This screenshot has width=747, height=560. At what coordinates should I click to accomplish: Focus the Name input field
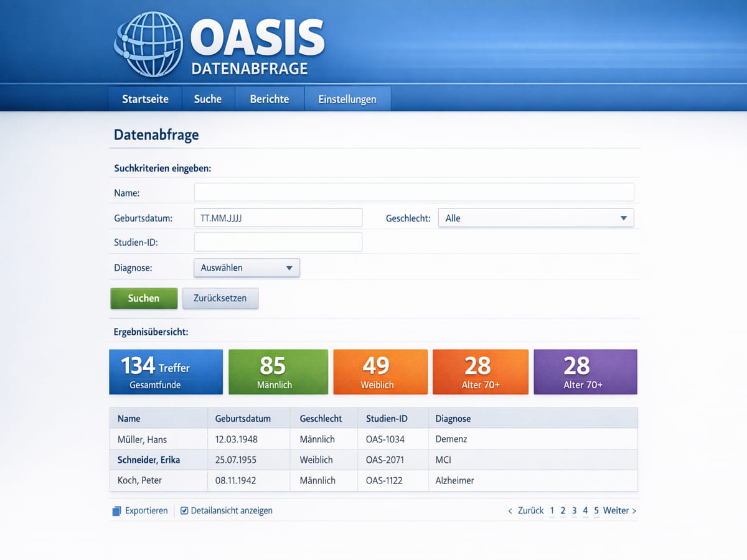(x=414, y=192)
